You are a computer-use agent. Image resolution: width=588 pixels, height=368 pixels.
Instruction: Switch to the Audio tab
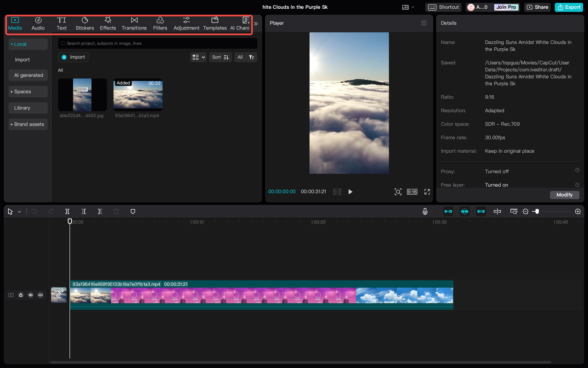(x=38, y=23)
